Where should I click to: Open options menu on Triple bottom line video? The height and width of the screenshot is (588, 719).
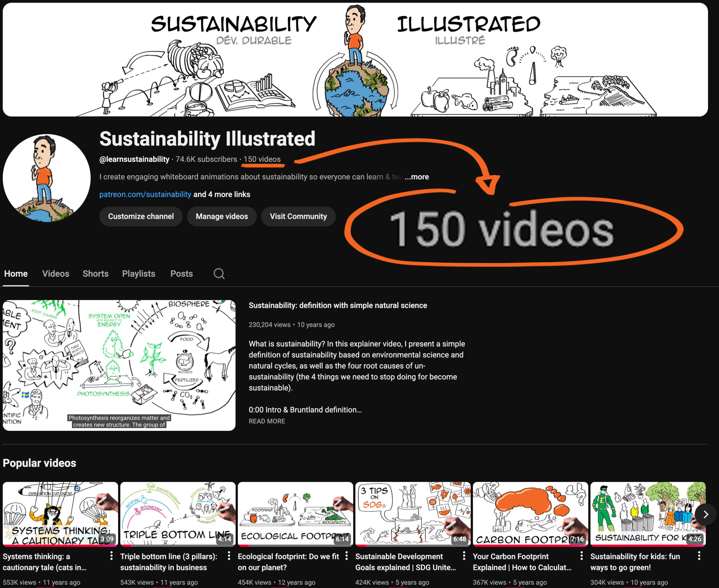pyautogui.click(x=229, y=556)
